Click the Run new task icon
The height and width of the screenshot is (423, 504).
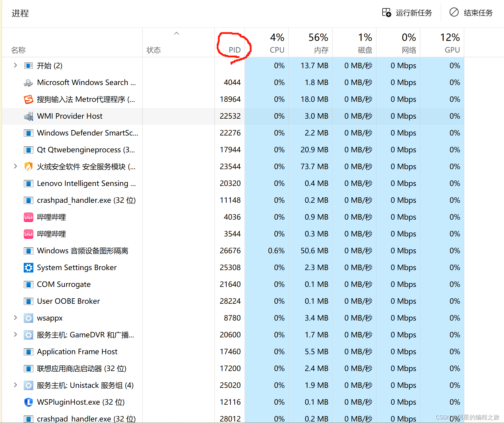click(386, 13)
